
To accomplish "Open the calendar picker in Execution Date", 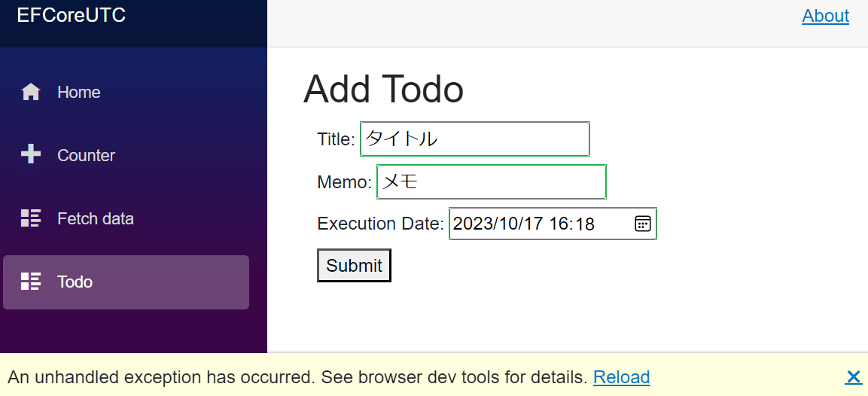I will point(642,224).
